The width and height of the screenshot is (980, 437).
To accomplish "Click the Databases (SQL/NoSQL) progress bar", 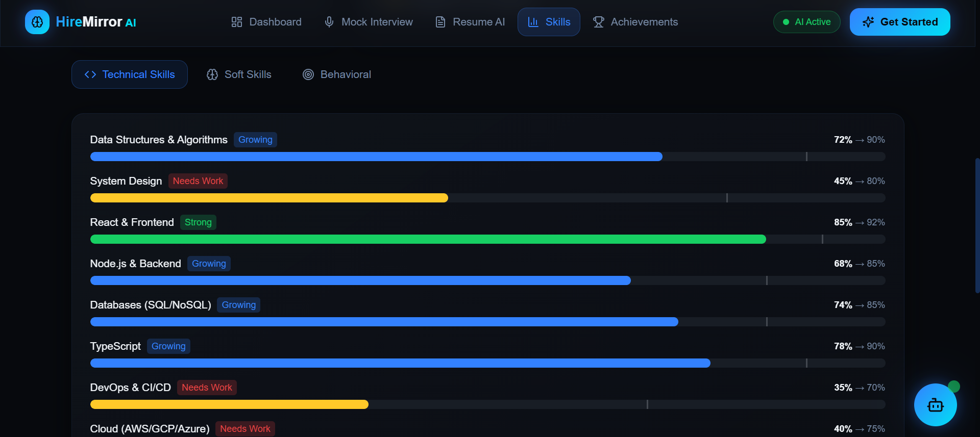I will (488, 322).
